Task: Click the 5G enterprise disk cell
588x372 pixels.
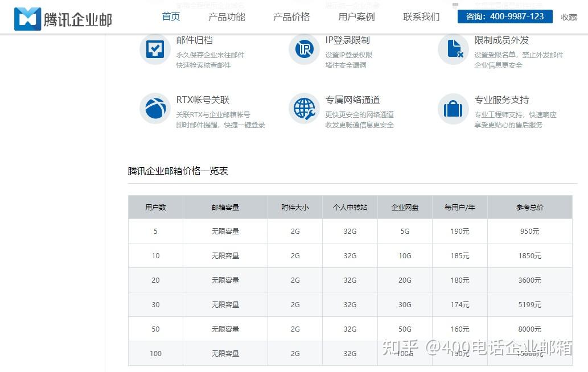Action: coord(405,231)
